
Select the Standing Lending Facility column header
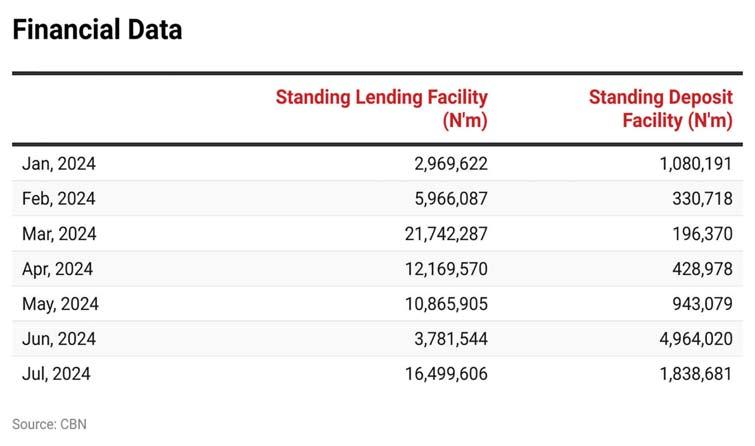(382, 109)
